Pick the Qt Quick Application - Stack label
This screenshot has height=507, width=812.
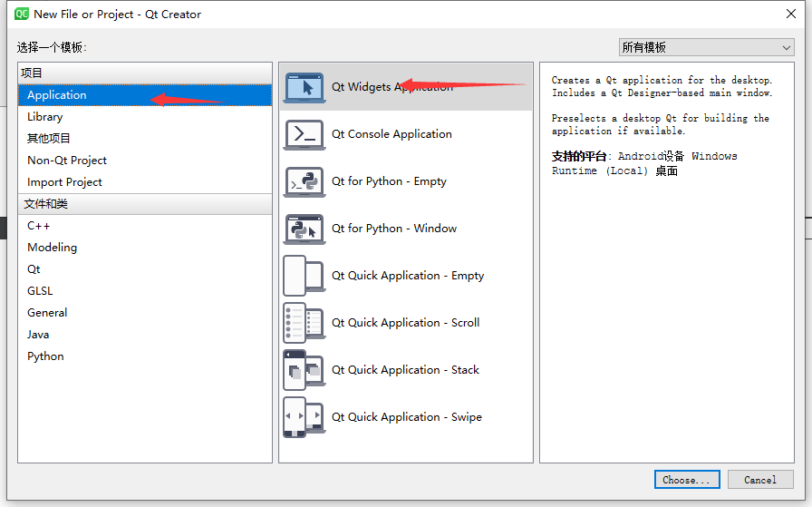point(405,370)
